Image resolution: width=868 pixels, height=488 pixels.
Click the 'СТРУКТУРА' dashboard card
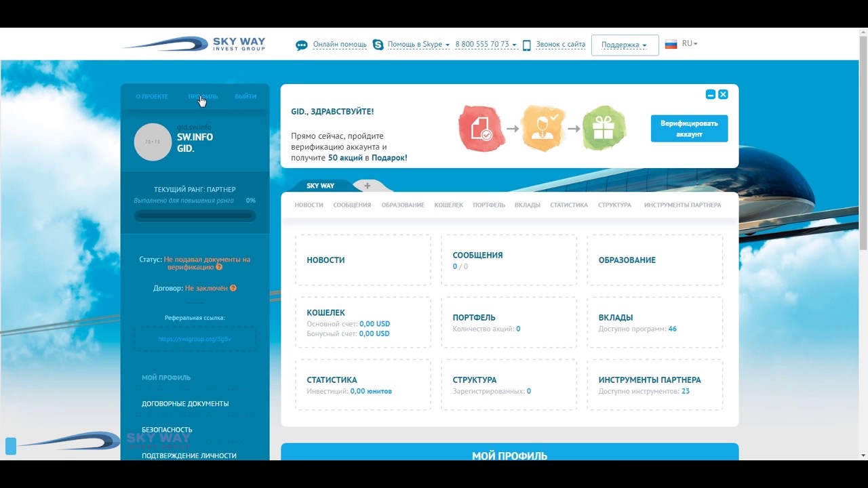(x=509, y=385)
